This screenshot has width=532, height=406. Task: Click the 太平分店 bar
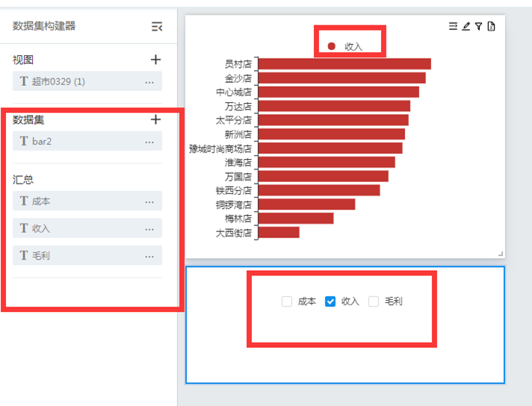pos(333,120)
